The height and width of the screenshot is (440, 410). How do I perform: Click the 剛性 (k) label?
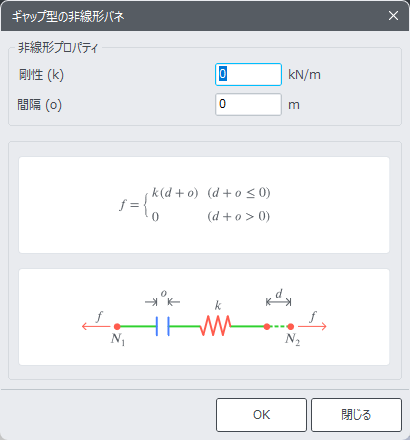(41, 75)
